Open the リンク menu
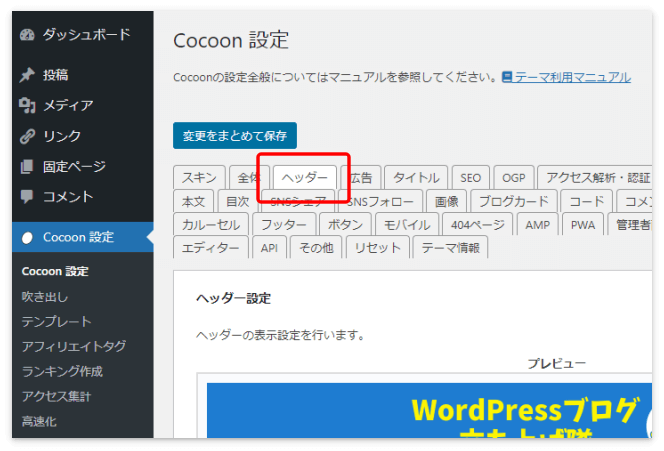Viewport: 664px width, 451px height. click(83, 136)
